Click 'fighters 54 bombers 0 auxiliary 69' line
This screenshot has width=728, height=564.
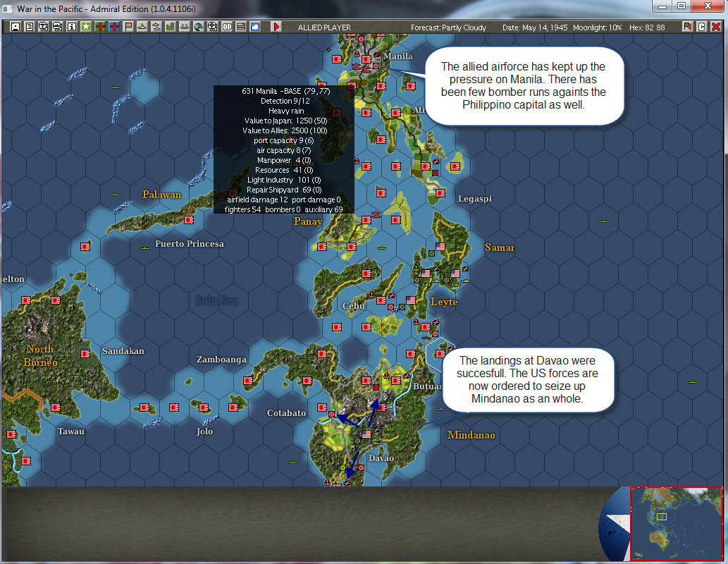tap(284, 209)
